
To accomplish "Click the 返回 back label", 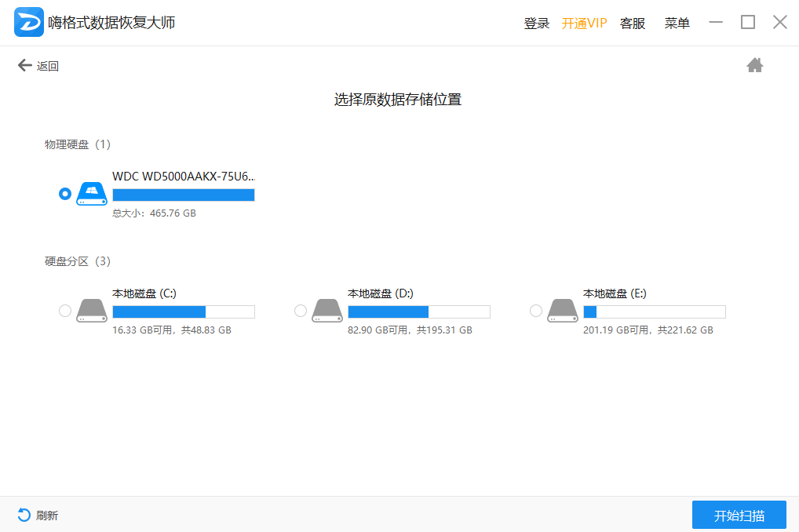I will pyautogui.click(x=48, y=67).
